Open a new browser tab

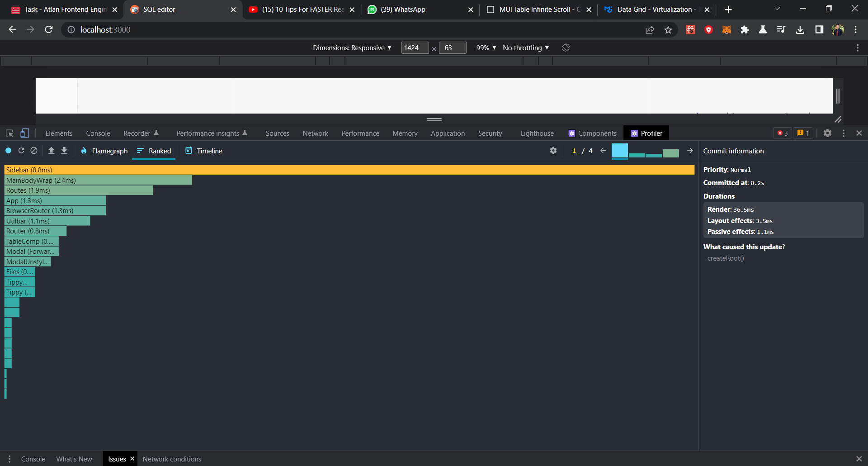pos(728,10)
